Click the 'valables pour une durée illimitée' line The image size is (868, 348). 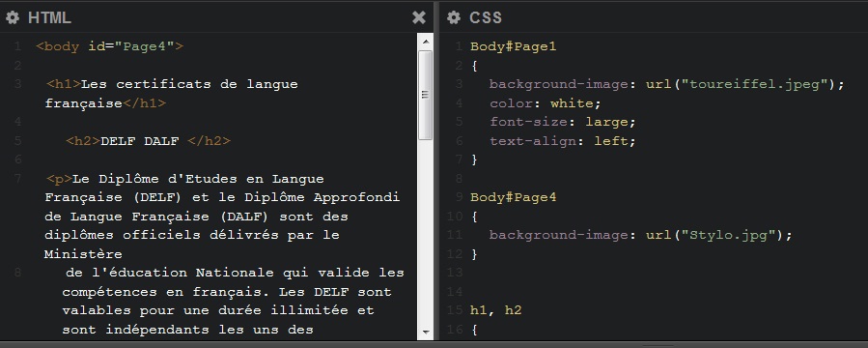(x=218, y=310)
